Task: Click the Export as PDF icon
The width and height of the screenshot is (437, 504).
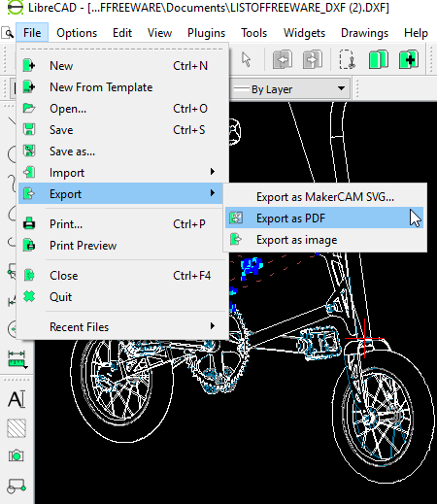Action: coord(236,218)
